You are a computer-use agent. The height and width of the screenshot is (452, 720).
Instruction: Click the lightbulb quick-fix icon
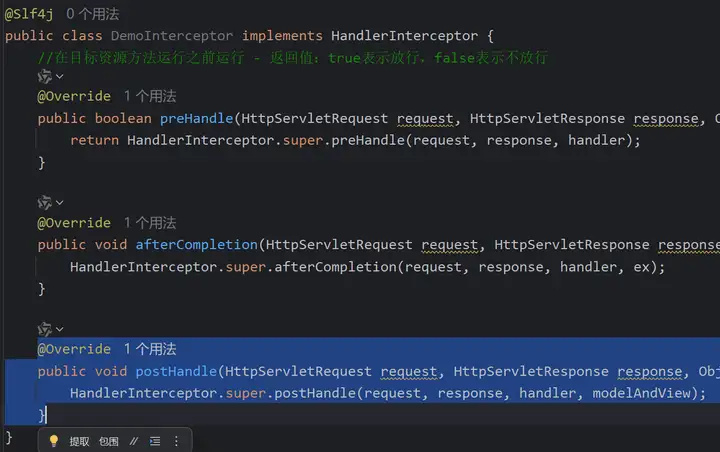(x=54, y=441)
